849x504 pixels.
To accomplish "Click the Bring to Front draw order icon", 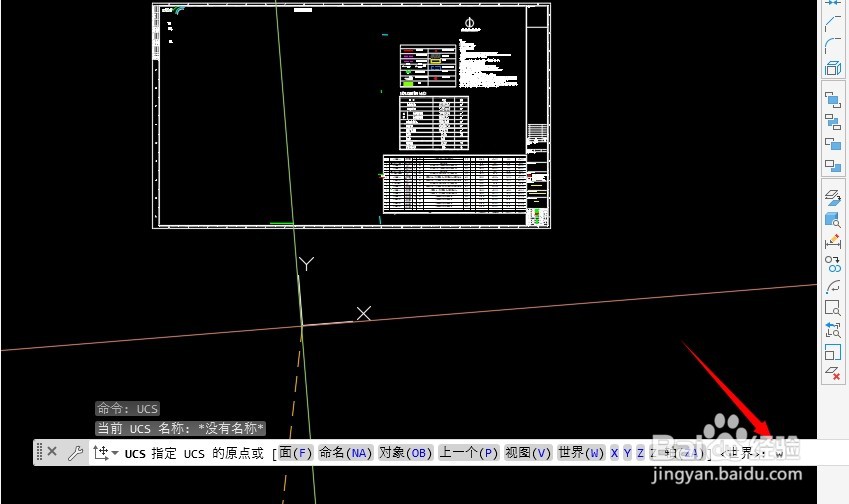I will tap(833, 100).
